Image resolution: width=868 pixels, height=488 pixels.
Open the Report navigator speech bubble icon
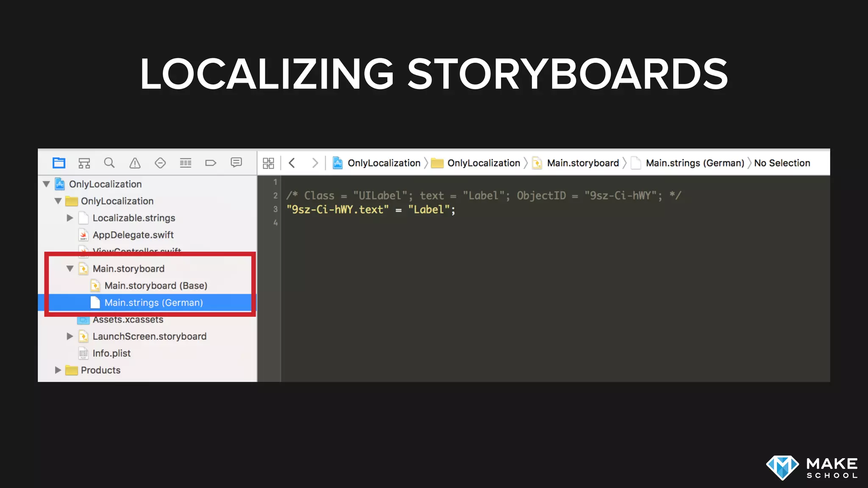point(236,162)
